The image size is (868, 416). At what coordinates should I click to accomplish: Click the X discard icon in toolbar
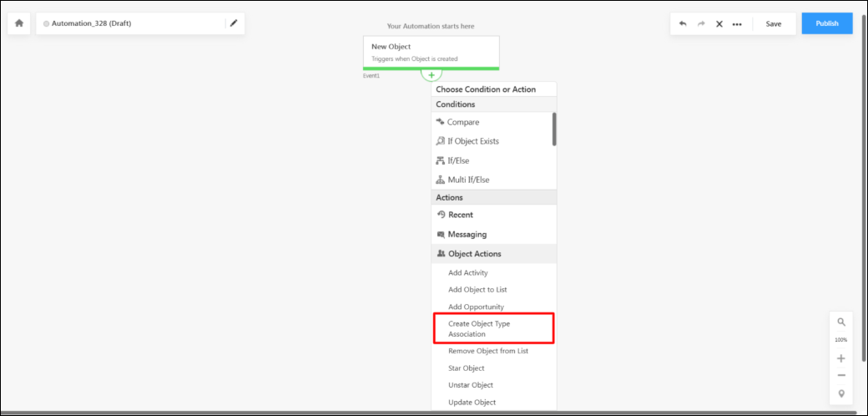(719, 23)
